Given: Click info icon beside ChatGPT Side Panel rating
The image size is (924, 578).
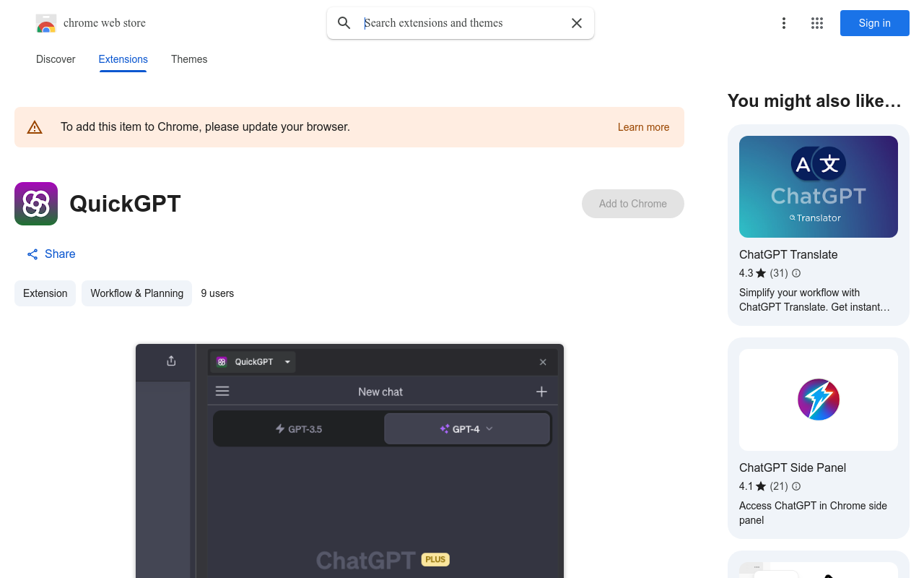Looking at the screenshot, I should click(x=796, y=486).
